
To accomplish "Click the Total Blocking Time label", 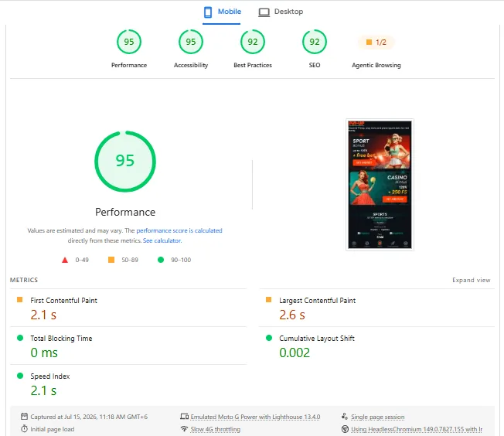I will pyautogui.click(x=61, y=339).
